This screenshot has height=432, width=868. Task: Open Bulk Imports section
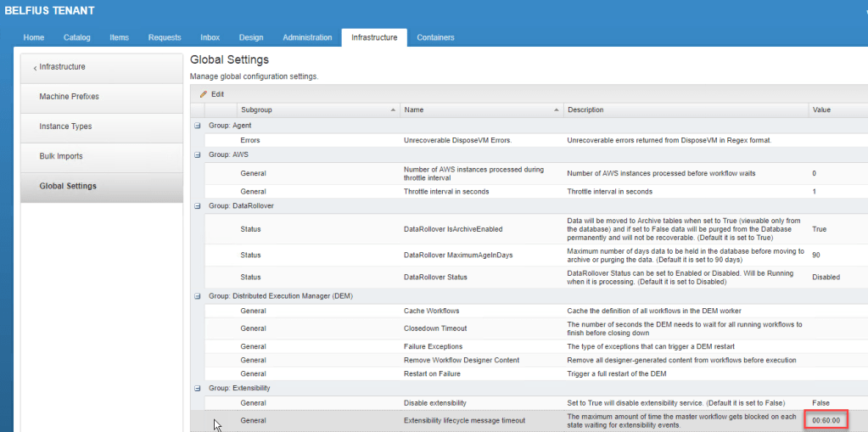61,156
